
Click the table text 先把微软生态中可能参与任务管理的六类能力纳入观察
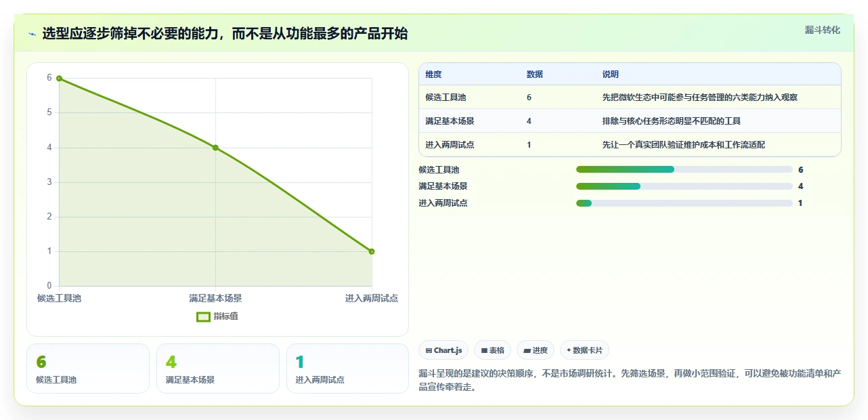tap(699, 98)
